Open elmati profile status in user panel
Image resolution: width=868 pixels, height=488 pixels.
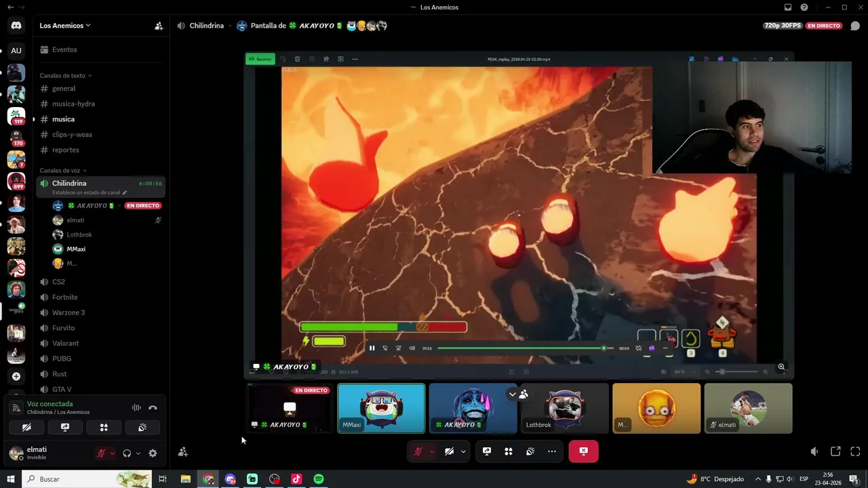(x=37, y=453)
